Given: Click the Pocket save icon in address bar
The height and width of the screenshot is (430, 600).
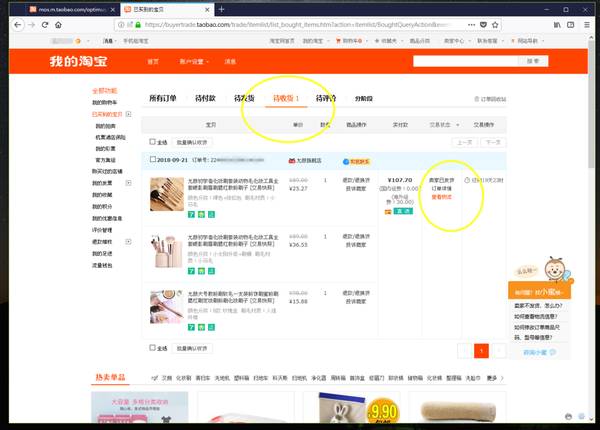Looking at the screenshot, I should coord(483,25).
